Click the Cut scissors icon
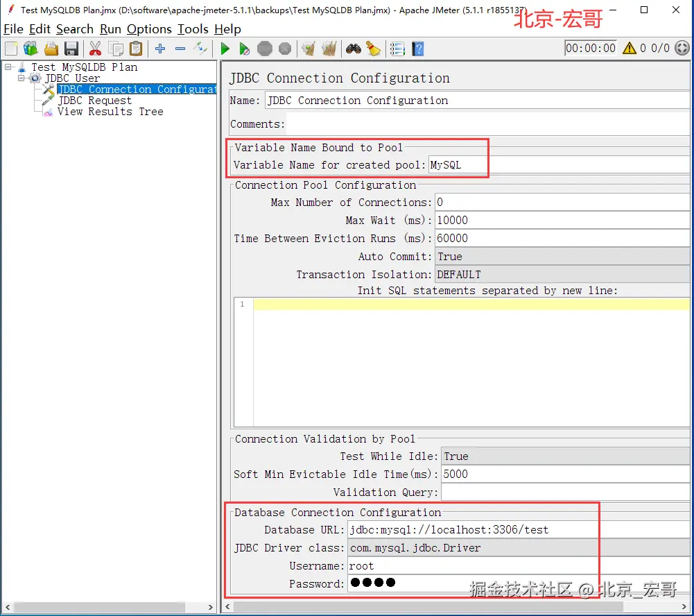This screenshot has width=694, height=616. click(95, 49)
